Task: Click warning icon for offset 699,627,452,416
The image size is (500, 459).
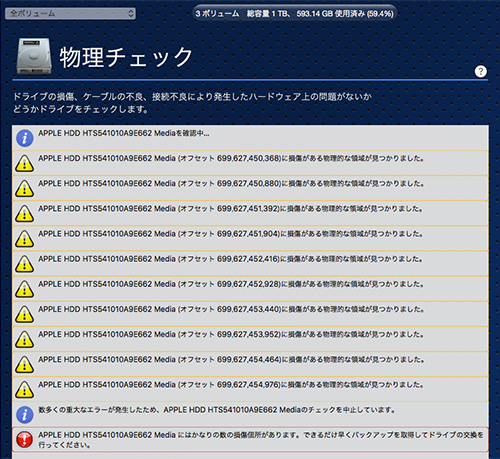Action: (24, 264)
